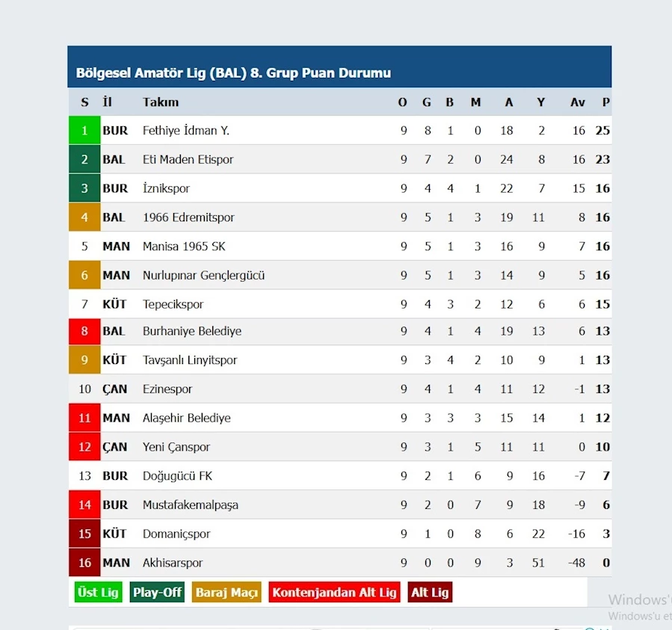Click the Kontenjandan Alt Lig legend label
Viewport: 672px width, 630px height.
point(334,593)
